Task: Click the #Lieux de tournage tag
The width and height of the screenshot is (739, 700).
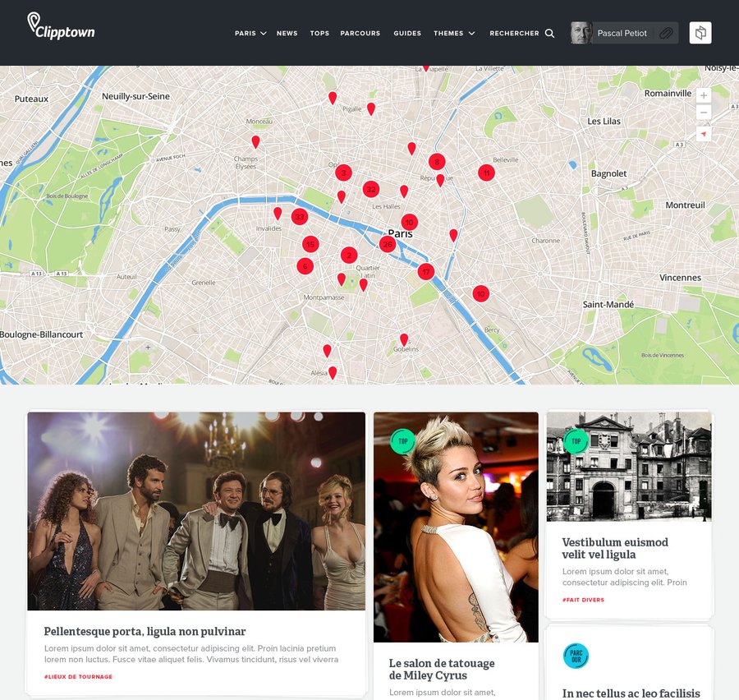Action: [x=78, y=677]
